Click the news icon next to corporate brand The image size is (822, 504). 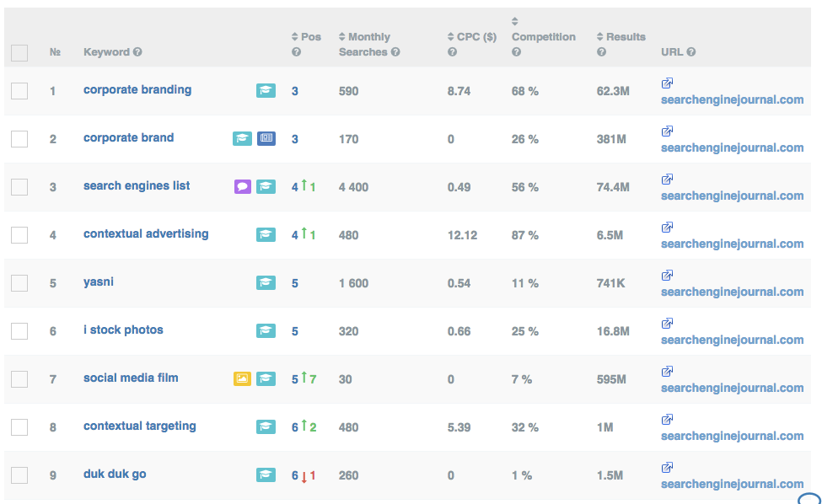(266, 138)
